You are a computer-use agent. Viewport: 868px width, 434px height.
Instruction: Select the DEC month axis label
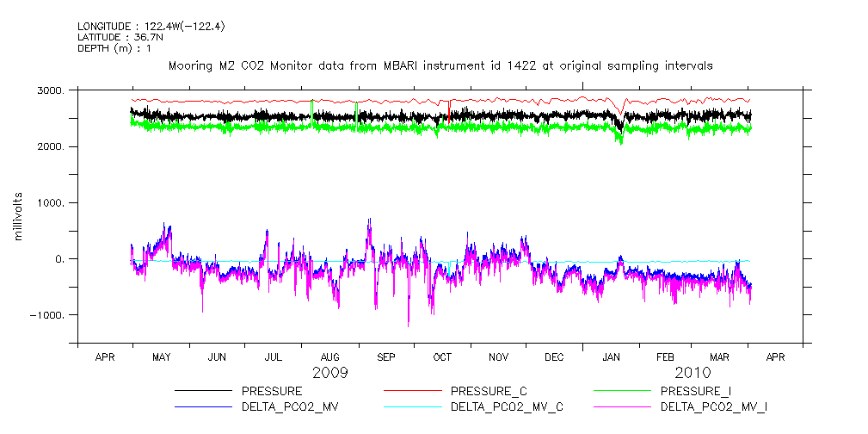554,356
